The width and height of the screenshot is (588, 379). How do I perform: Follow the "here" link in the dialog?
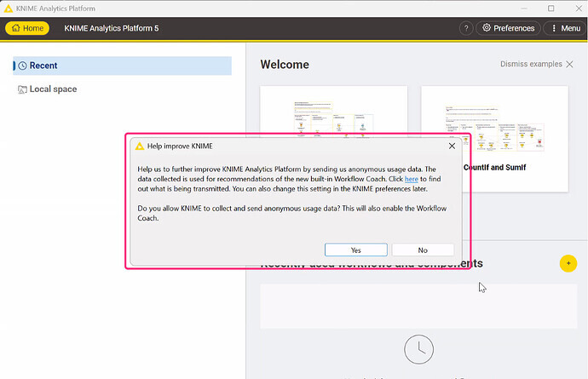[x=411, y=180]
